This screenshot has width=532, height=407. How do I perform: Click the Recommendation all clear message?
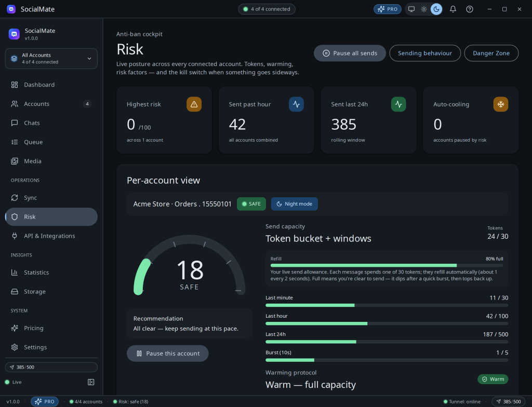point(186,329)
